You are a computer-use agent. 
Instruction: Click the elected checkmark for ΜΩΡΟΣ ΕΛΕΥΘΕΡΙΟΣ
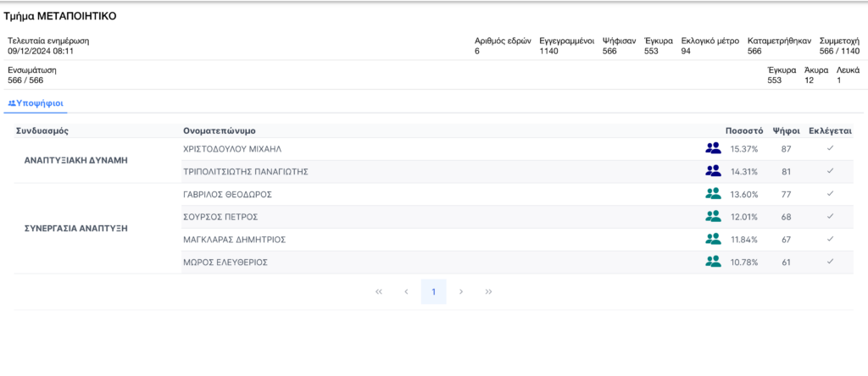coord(831,263)
